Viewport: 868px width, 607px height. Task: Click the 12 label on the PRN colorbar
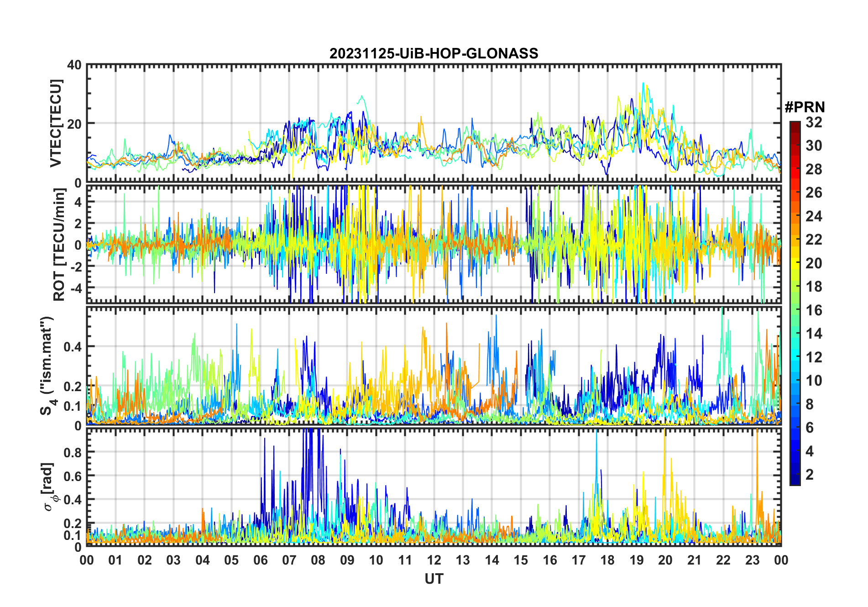click(814, 357)
